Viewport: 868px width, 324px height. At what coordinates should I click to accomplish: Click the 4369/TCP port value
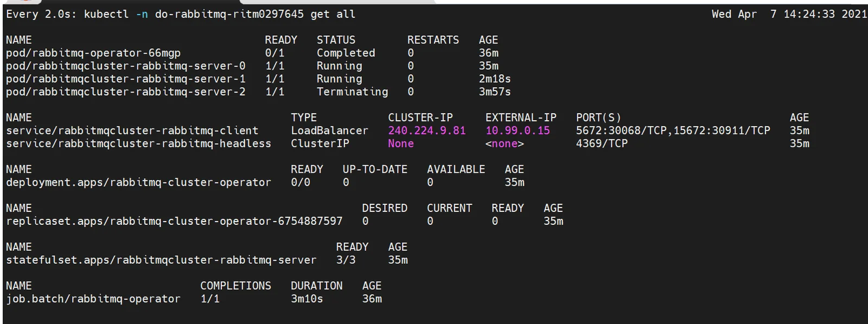602,144
